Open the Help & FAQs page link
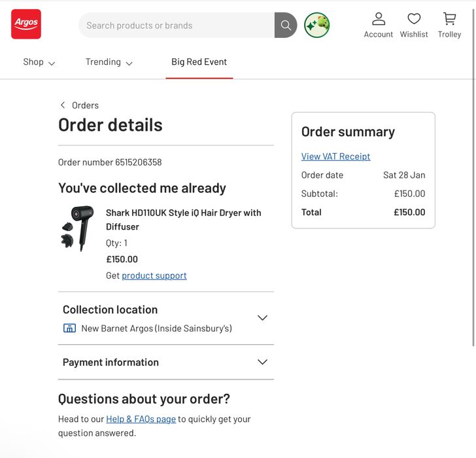This screenshot has height=458, width=476. [x=141, y=419]
